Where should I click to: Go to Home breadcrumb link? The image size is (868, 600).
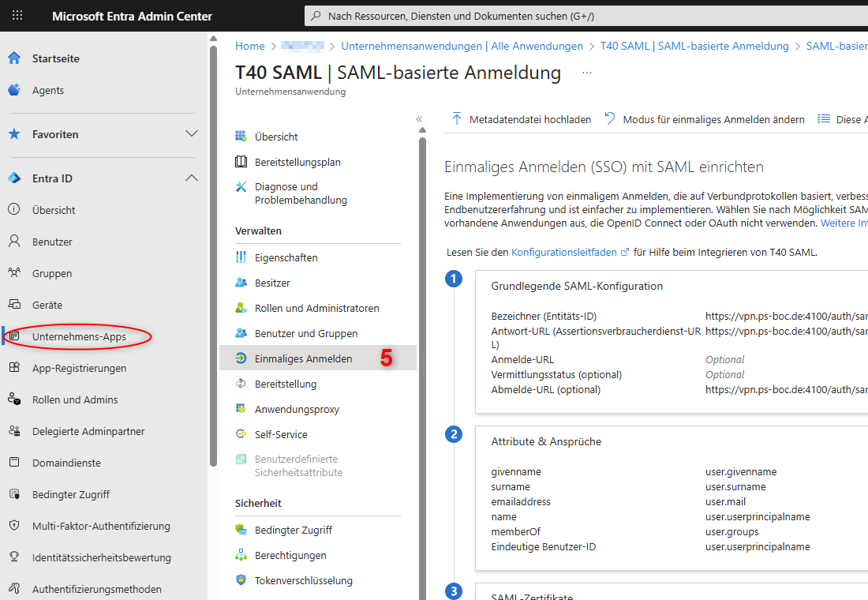pyautogui.click(x=249, y=46)
